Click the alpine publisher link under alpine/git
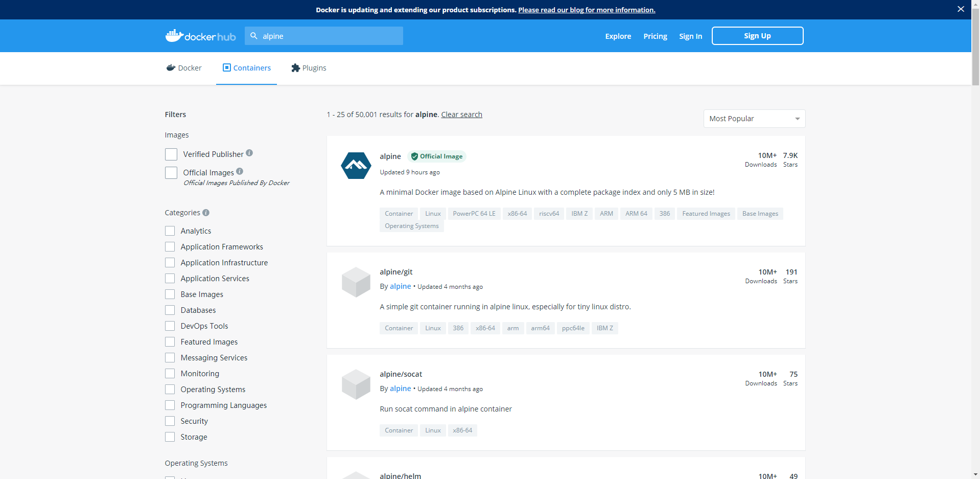 pos(400,286)
